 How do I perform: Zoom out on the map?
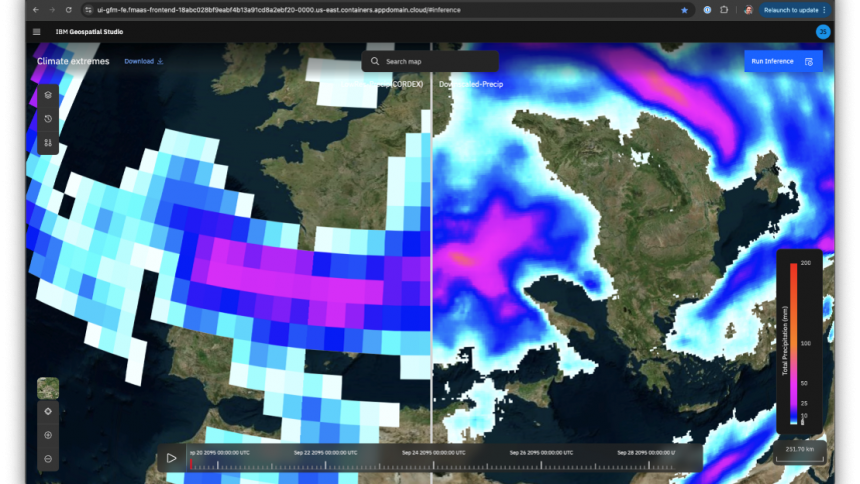point(48,459)
